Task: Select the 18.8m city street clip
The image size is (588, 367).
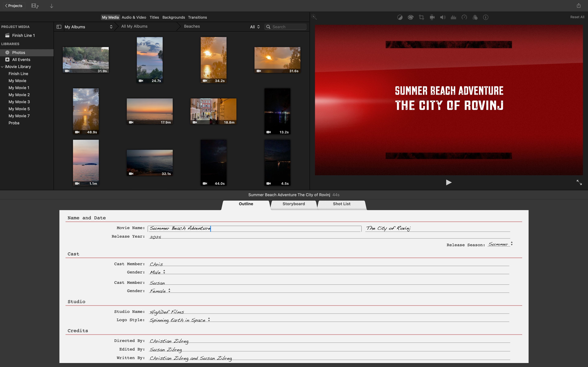Action: [x=213, y=111]
